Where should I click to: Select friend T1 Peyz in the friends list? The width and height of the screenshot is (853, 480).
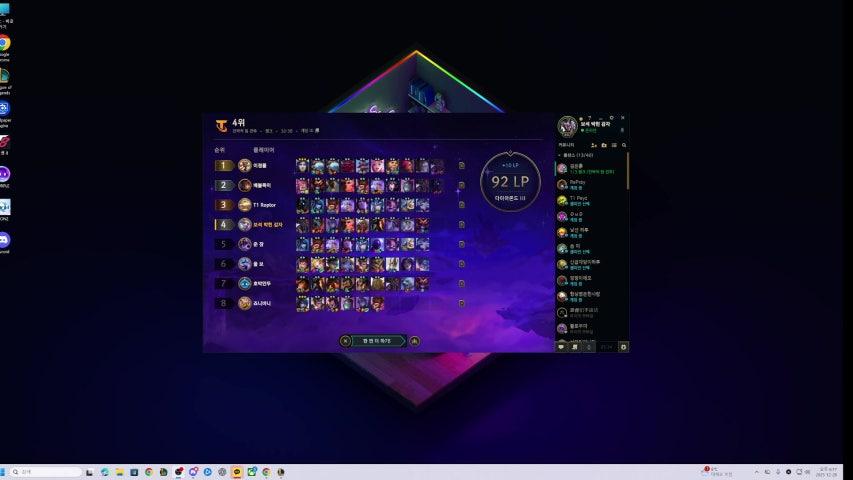click(590, 200)
